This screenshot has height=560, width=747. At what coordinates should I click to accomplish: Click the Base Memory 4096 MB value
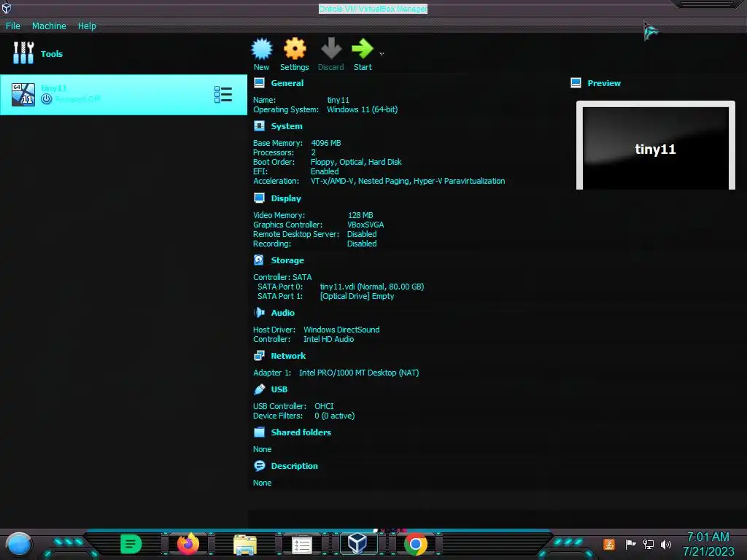click(326, 143)
